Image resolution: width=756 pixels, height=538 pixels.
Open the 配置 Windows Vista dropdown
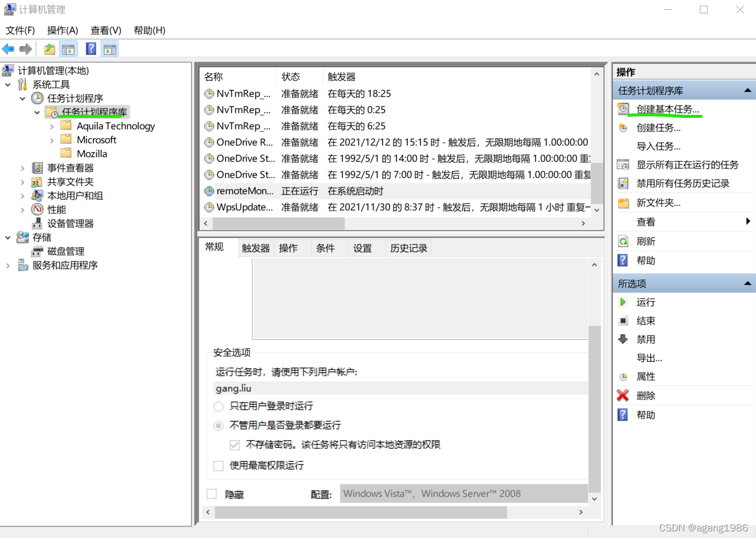pyautogui.click(x=463, y=494)
